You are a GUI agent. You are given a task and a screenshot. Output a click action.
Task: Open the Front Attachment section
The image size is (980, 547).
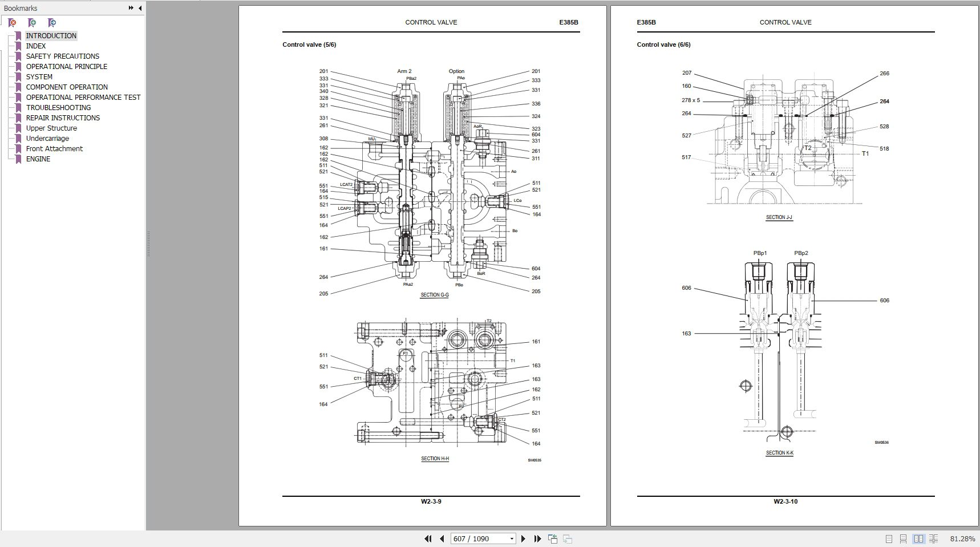click(x=54, y=148)
